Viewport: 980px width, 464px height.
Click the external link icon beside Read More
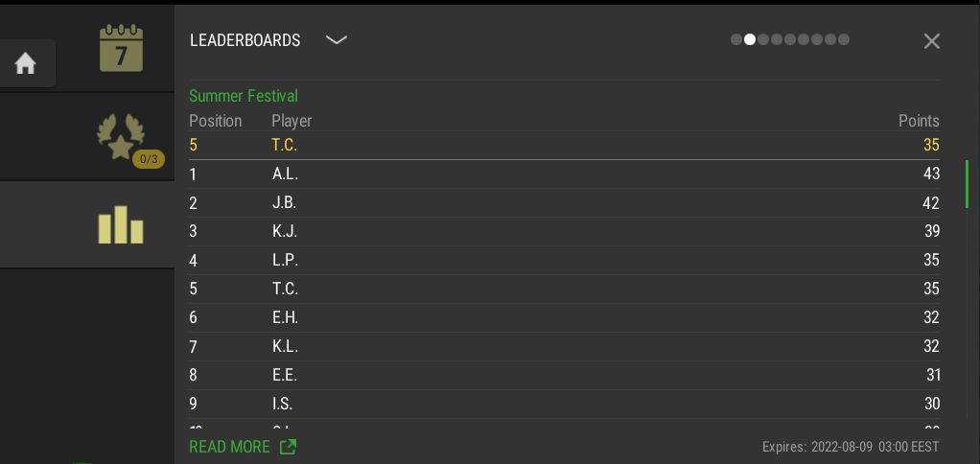(288, 447)
